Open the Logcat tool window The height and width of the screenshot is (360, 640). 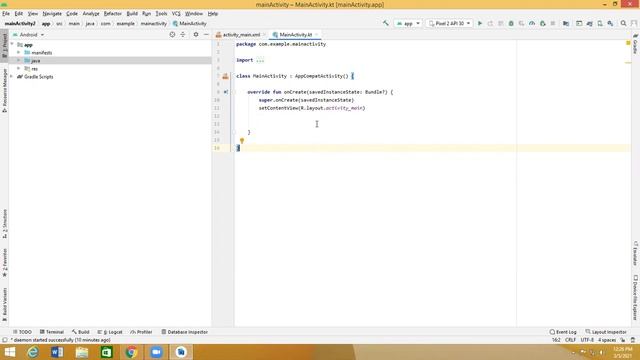[110, 332]
